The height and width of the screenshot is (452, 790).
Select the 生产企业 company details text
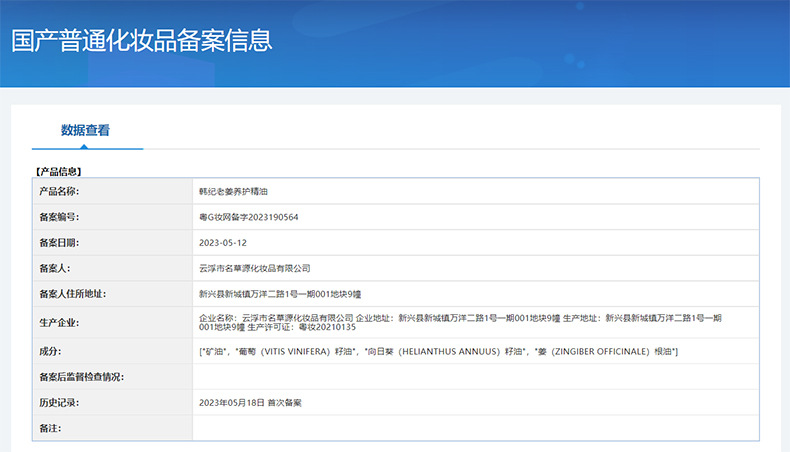(460, 322)
